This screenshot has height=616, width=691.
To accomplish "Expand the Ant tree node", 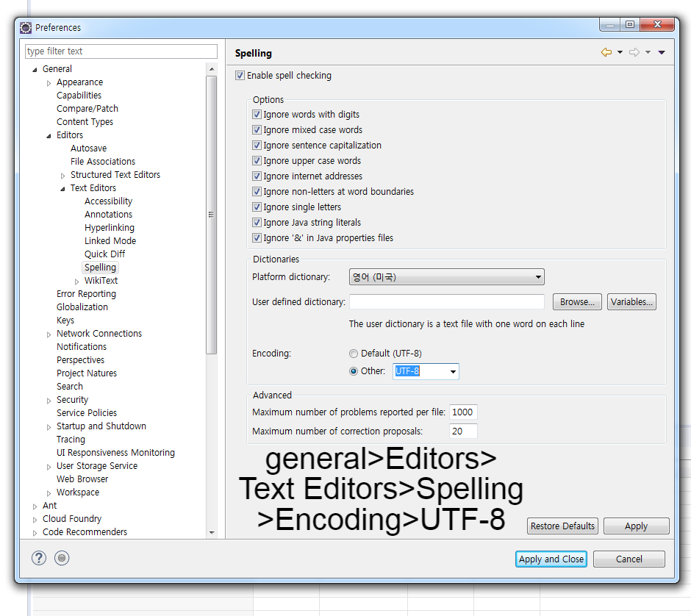I will pos(35,506).
